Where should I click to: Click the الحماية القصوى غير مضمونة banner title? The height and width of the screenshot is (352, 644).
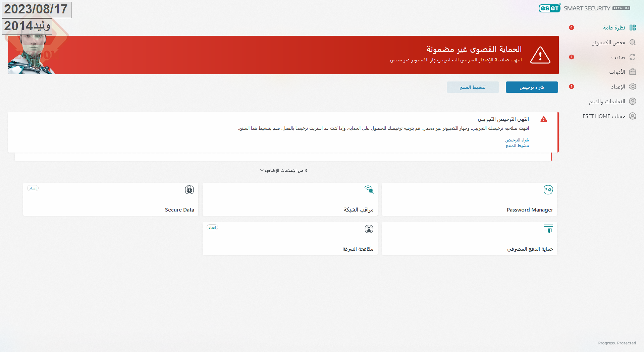(474, 49)
